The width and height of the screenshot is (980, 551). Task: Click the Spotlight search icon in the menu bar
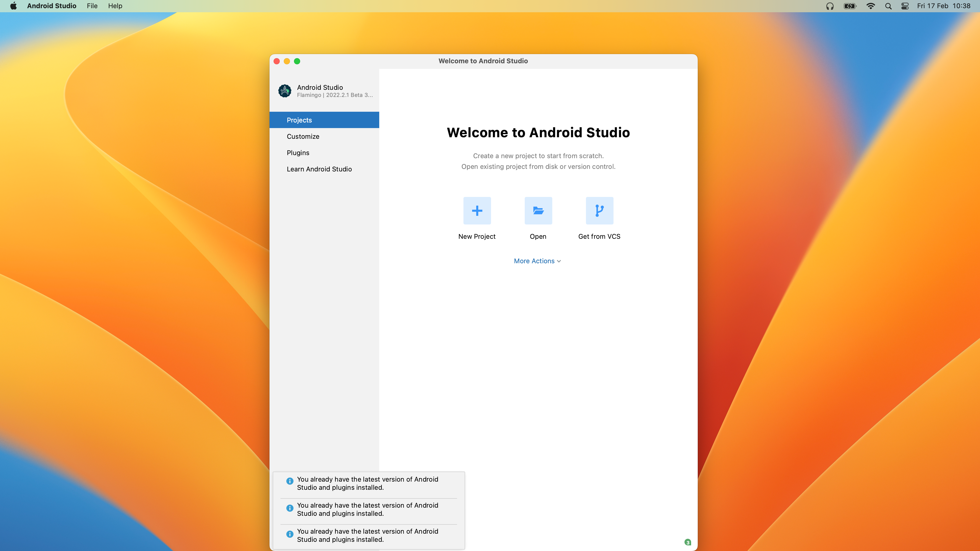[888, 6]
